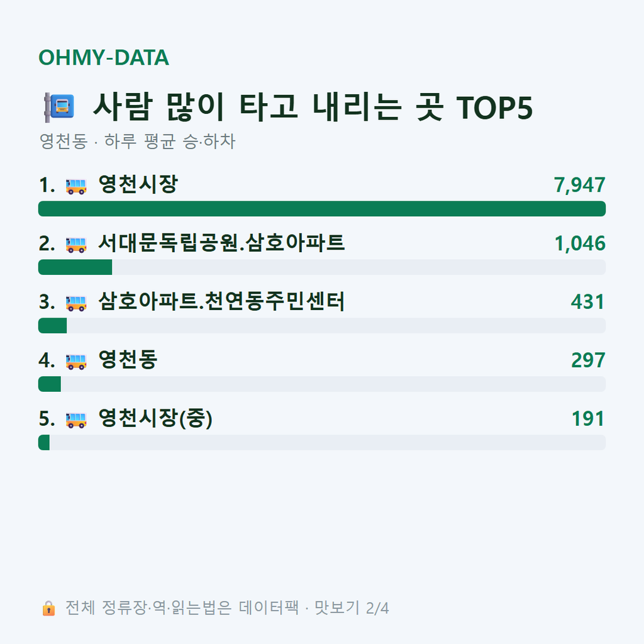Click the bus icon beside 영천시장(중)

[76, 419]
